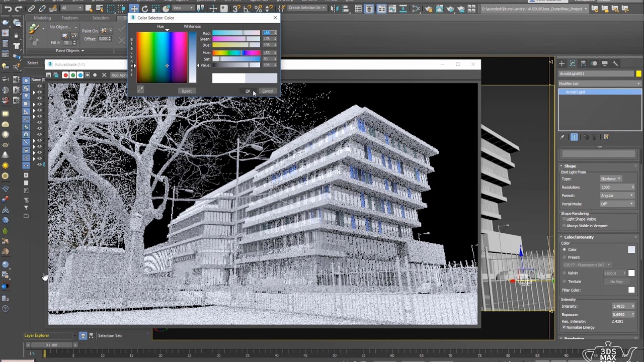This screenshot has height=362, width=644.
Task: Pick color with eyedropper in Color Selector
Action: click(140, 89)
